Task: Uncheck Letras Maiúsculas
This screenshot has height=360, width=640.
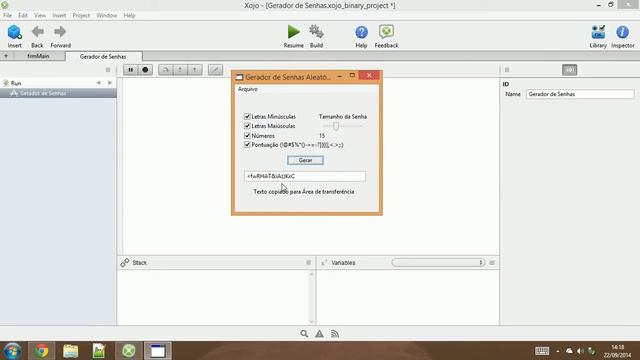Action: [x=247, y=126]
